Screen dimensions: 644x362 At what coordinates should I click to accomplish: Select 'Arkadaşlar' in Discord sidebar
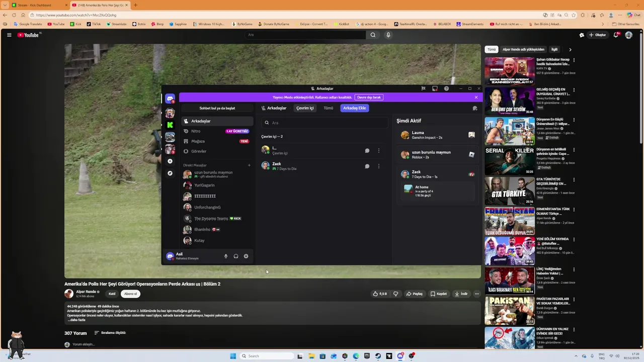pos(217,121)
